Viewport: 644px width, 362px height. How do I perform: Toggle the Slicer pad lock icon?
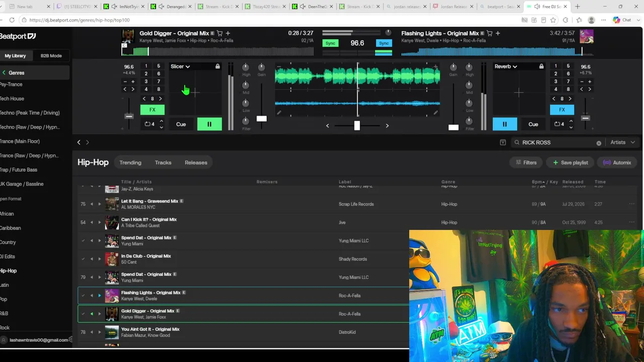tap(217, 66)
